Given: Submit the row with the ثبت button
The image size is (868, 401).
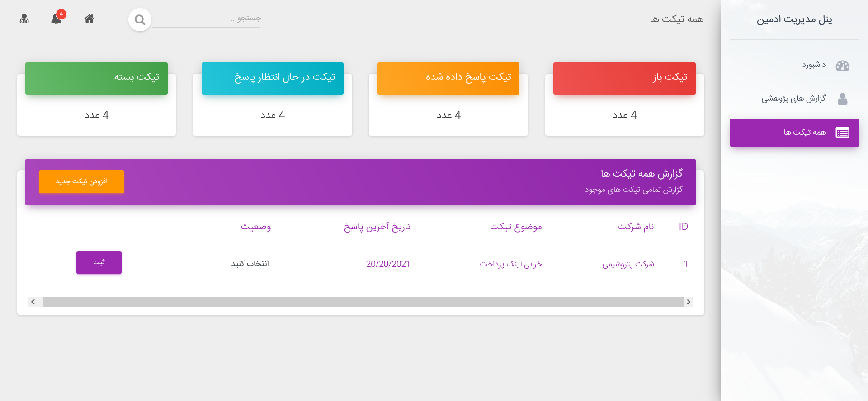Looking at the screenshot, I should tap(99, 262).
